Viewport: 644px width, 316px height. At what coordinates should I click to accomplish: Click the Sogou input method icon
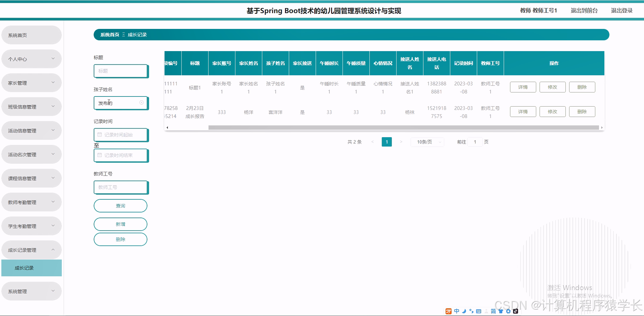click(x=449, y=311)
